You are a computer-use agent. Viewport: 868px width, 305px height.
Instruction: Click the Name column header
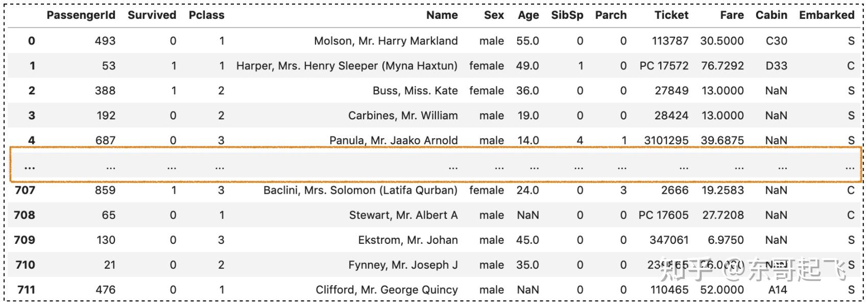pos(442,15)
